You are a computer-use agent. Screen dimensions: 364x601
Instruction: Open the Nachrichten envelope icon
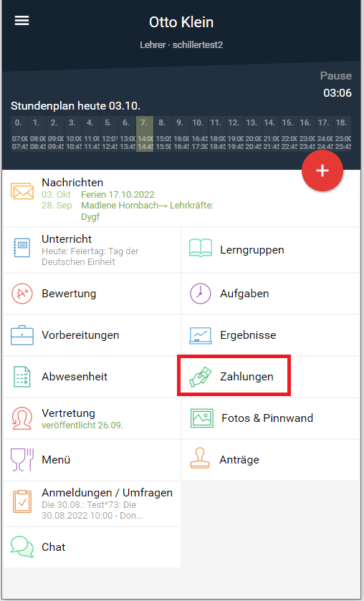point(22,191)
